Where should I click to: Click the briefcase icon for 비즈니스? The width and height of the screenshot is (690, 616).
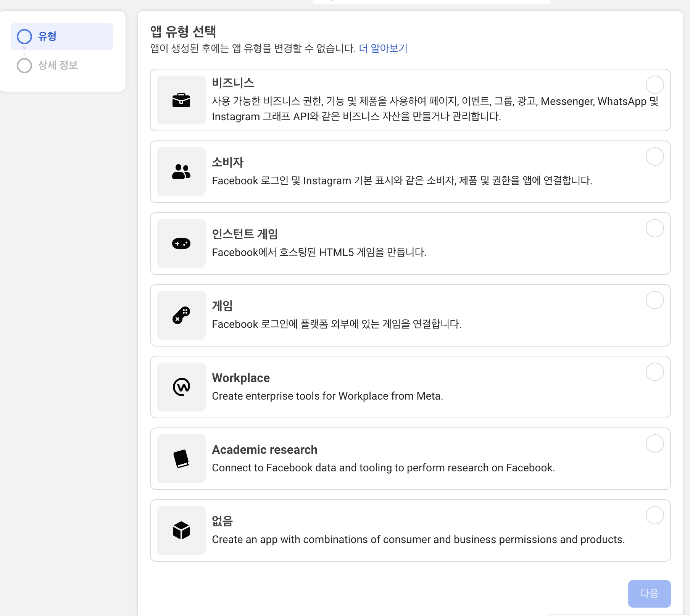pos(181,100)
